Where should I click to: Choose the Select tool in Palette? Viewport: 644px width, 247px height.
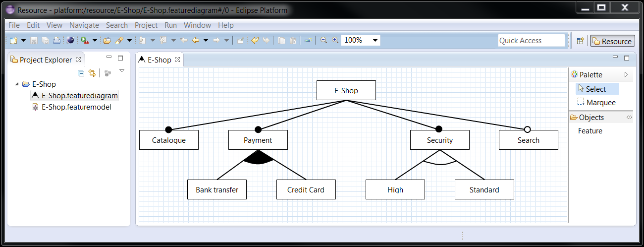(x=597, y=89)
